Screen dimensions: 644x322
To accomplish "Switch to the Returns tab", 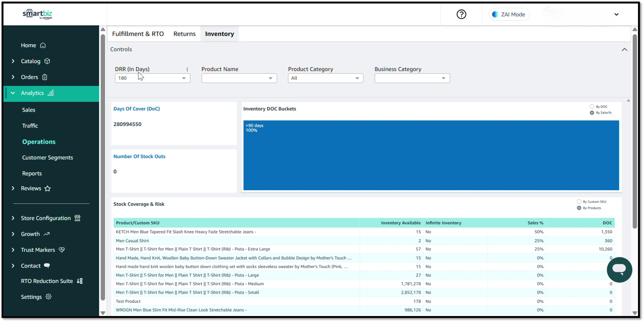I will (184, 34).
